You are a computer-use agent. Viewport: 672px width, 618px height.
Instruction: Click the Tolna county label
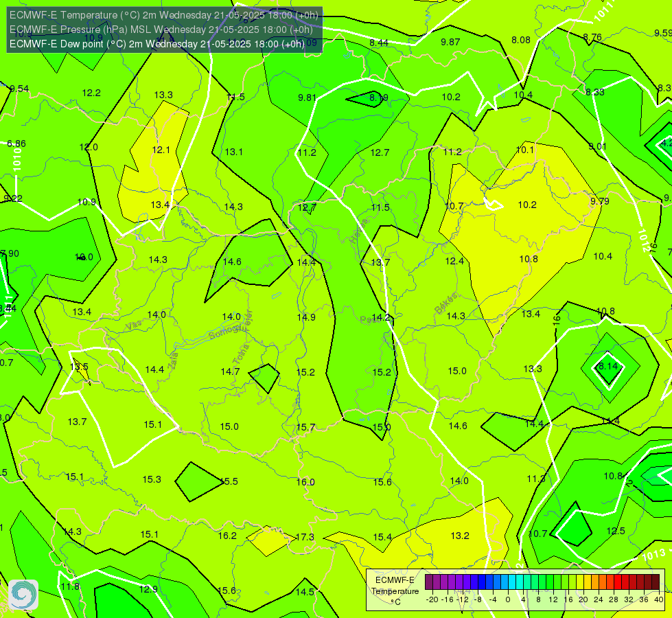tap(240, 354)
